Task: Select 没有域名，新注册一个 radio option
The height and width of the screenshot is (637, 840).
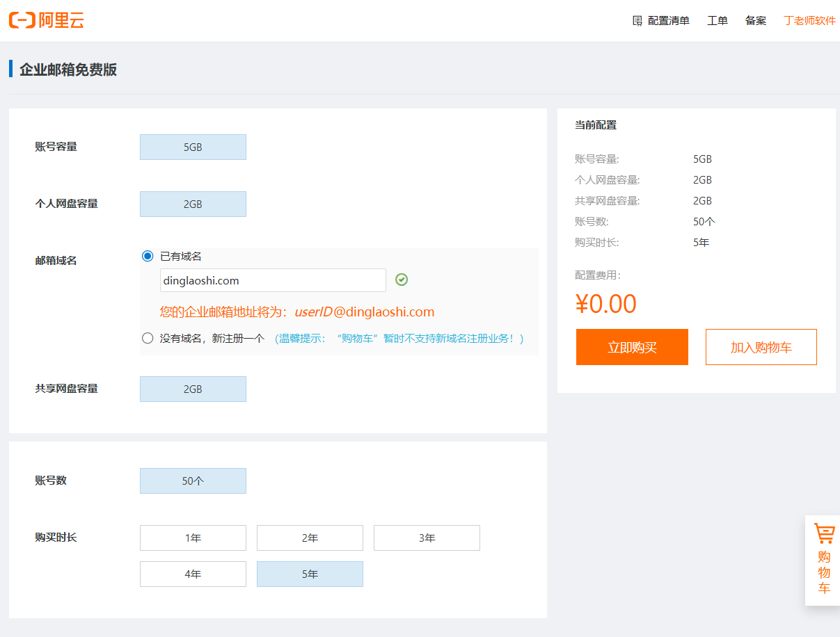Action: (148, 339)
